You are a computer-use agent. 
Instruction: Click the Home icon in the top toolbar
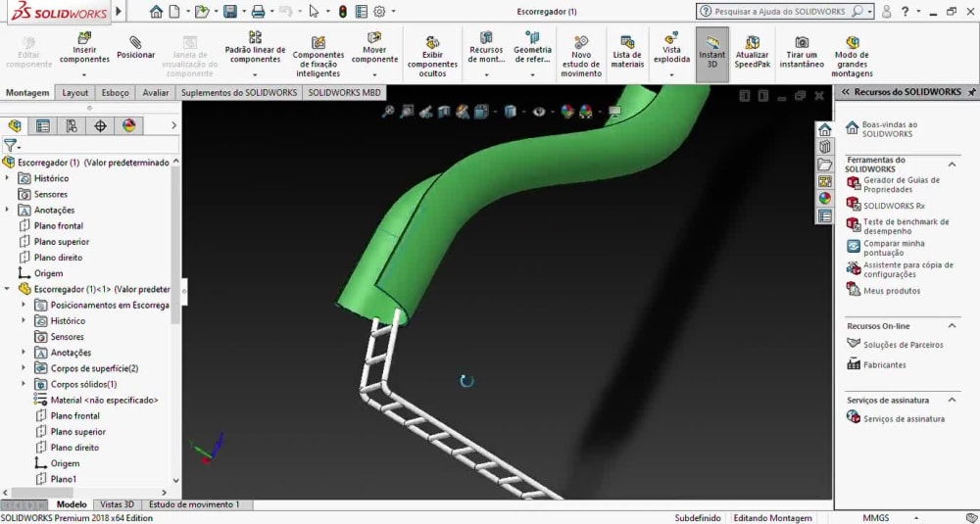point(156,11)
